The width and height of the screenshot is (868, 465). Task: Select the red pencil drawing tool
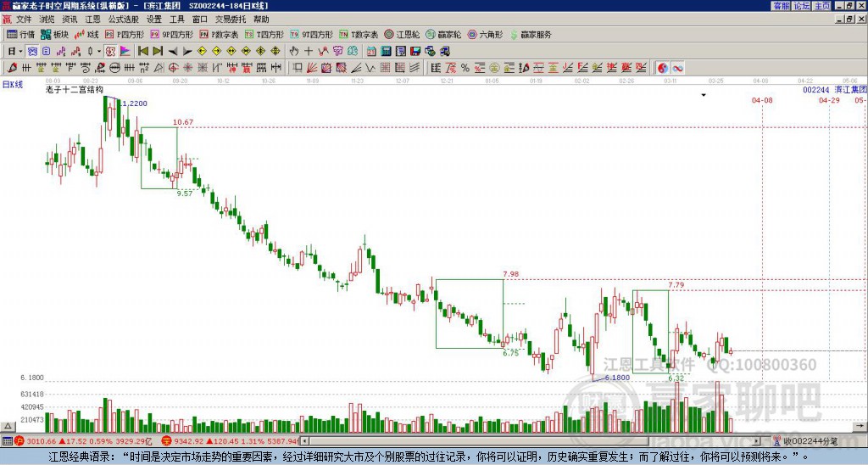pos(12,68)
